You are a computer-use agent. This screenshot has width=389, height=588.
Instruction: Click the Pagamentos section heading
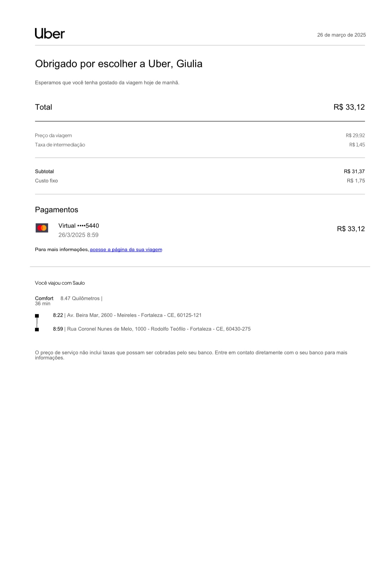coord(57,210)
